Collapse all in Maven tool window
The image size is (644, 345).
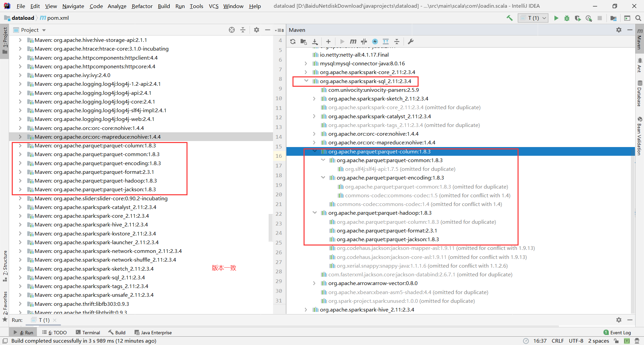[x=397, y=42]
